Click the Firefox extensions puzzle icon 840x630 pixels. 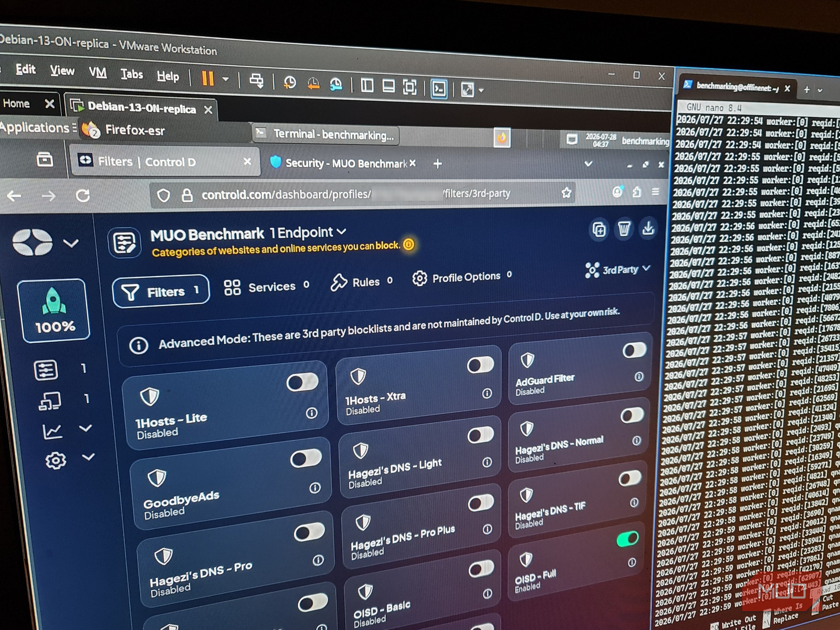[x=637, y=192]
